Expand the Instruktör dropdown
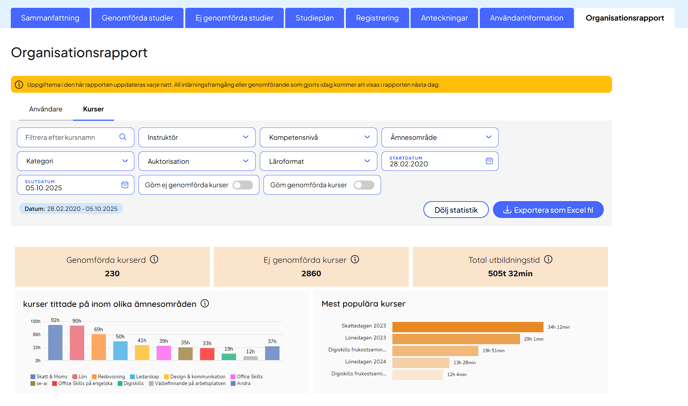The width and height of the screenshot is (688, 406). 197,137
